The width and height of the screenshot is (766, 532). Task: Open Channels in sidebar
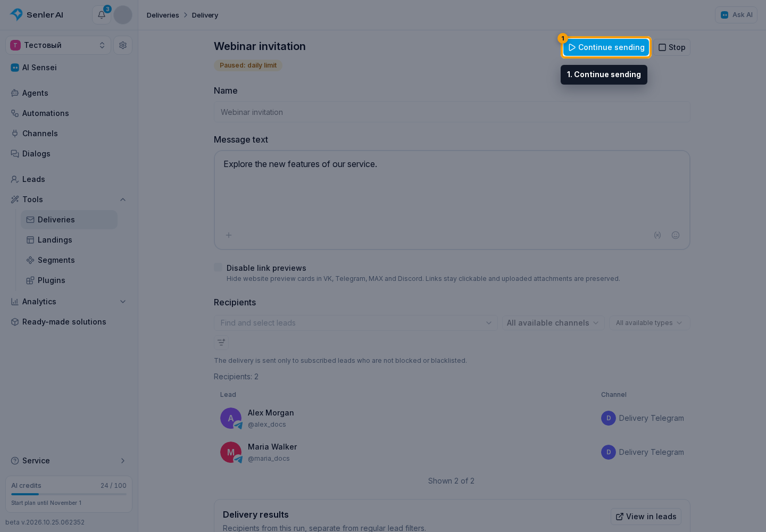[x=69, y=134]
